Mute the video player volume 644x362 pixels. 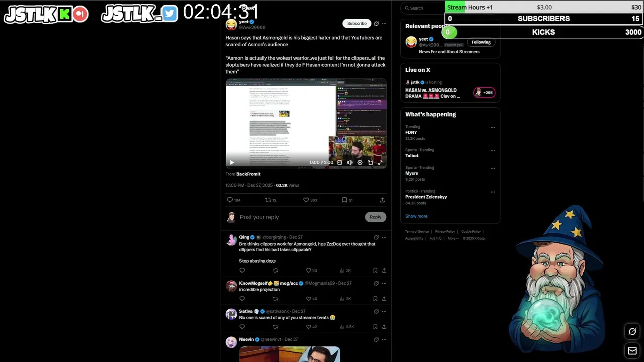(350, 162)
